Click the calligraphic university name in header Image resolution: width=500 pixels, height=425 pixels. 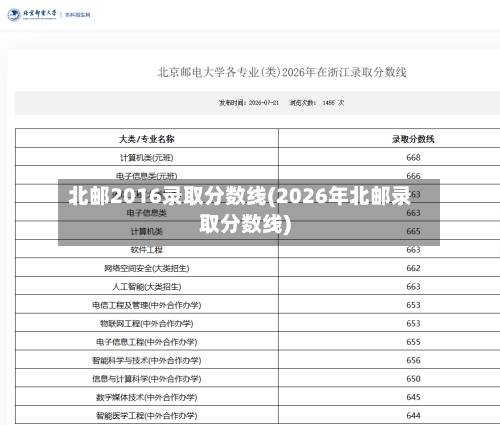40,14
